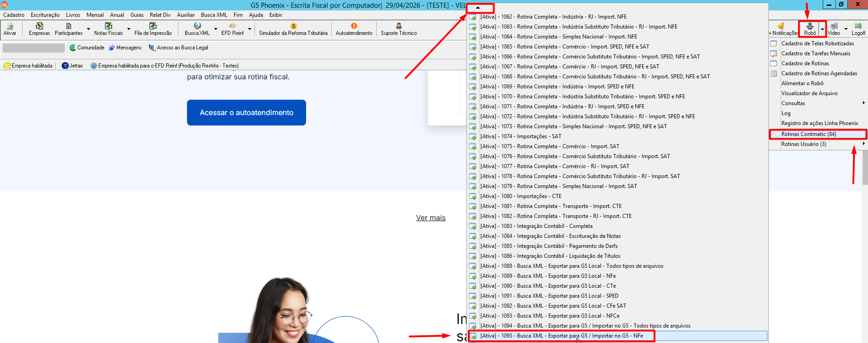Click icon beside routine 1080 Importações CTE
Image resolution: width=868 pixels, height=343 pixels.
(473, 197)
